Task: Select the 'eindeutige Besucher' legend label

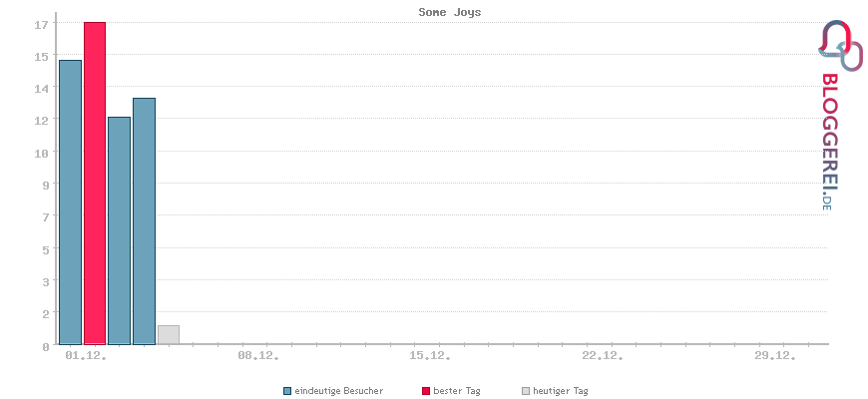Action: pos(339,391)
